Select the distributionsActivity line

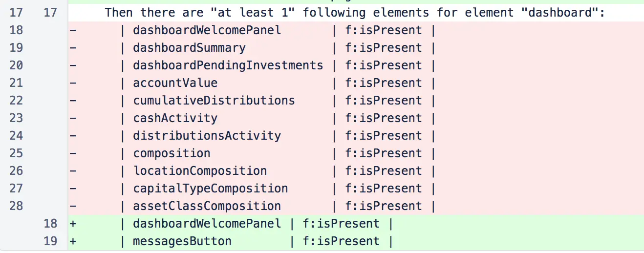tap(207, 136)
